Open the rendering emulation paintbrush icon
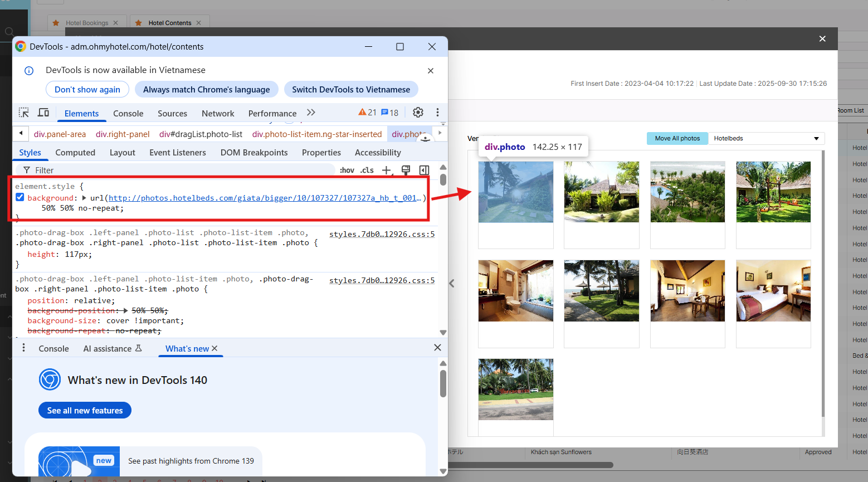Screen dimensions: 868x482 pos(406,170)
